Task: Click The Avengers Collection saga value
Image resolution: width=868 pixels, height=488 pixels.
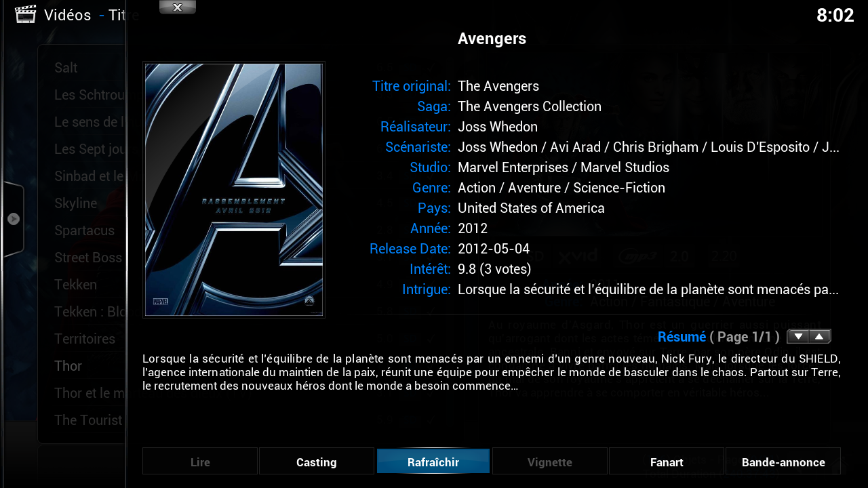Action: click(x=529, y=106)
